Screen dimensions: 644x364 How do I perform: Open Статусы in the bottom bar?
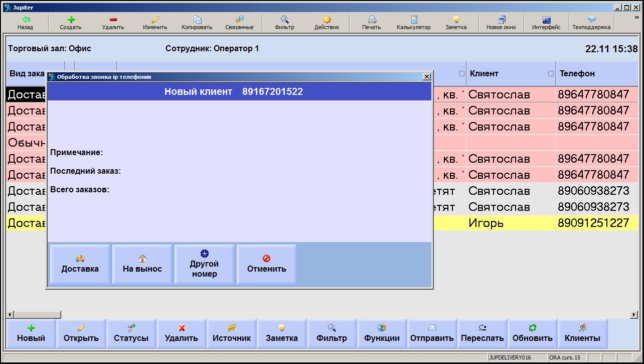click(131, 333)
